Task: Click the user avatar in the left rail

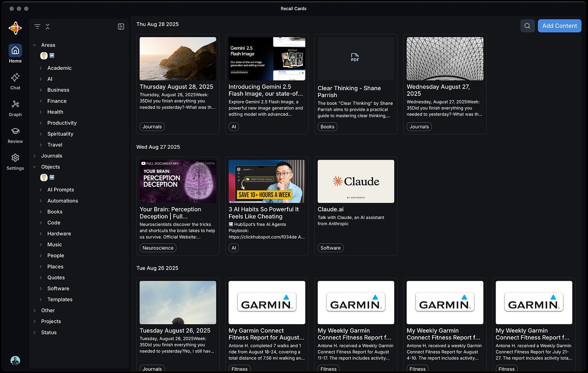Action: point(15,360)
